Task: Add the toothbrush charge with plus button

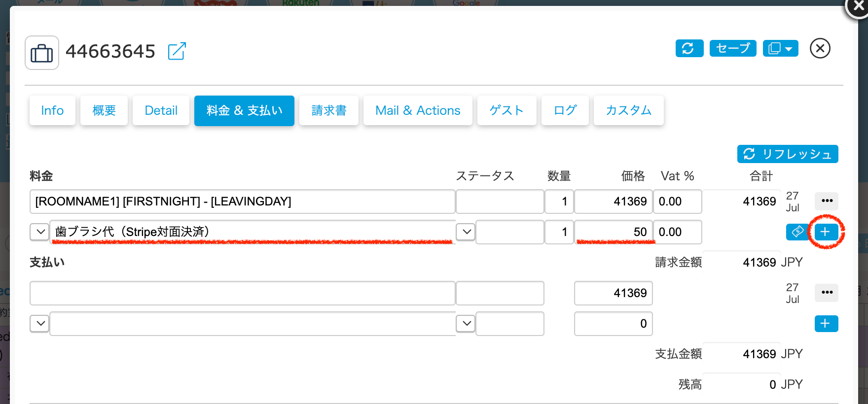Action: 826,232
